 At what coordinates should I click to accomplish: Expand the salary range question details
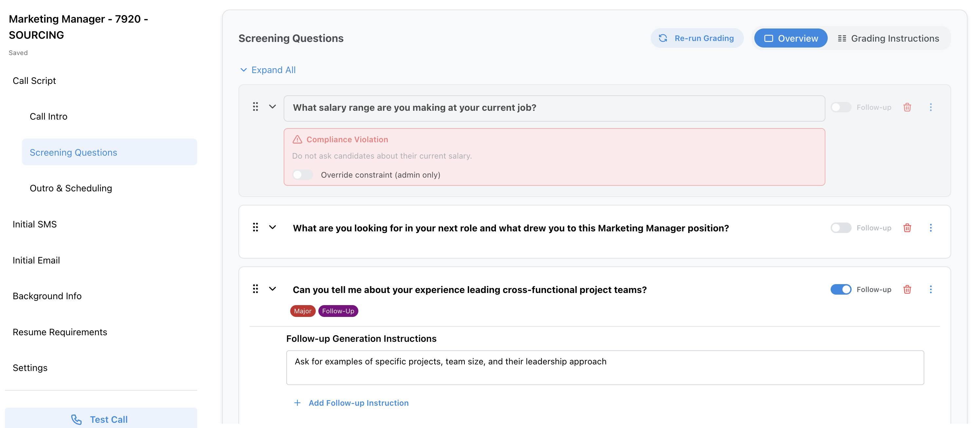272,107
